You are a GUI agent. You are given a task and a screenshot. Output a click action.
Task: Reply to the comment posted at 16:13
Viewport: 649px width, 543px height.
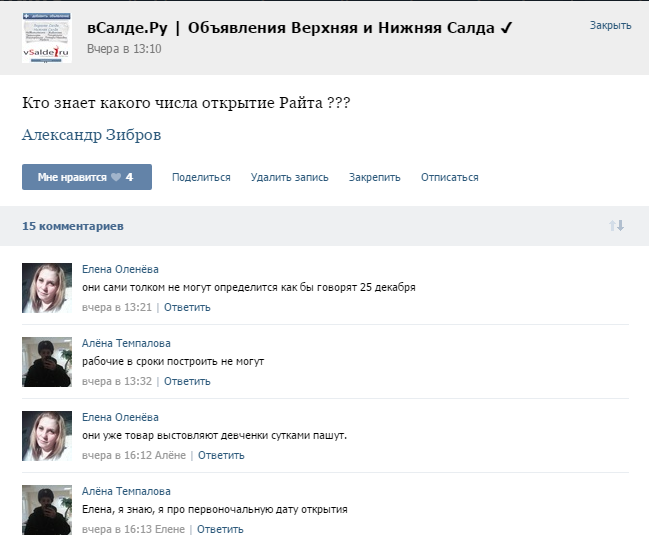[220, 529]
